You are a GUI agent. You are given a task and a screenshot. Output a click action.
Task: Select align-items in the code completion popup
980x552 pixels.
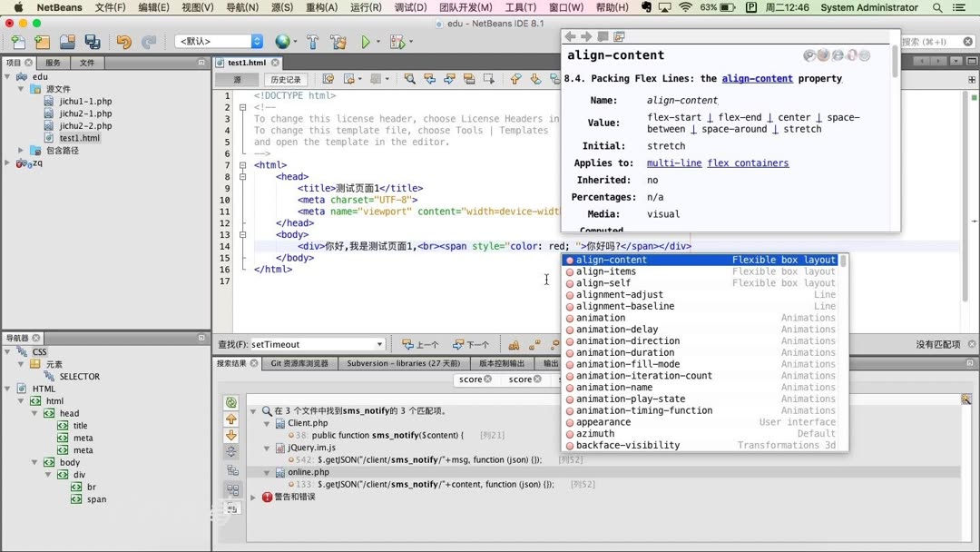click(x=605, y=271)
